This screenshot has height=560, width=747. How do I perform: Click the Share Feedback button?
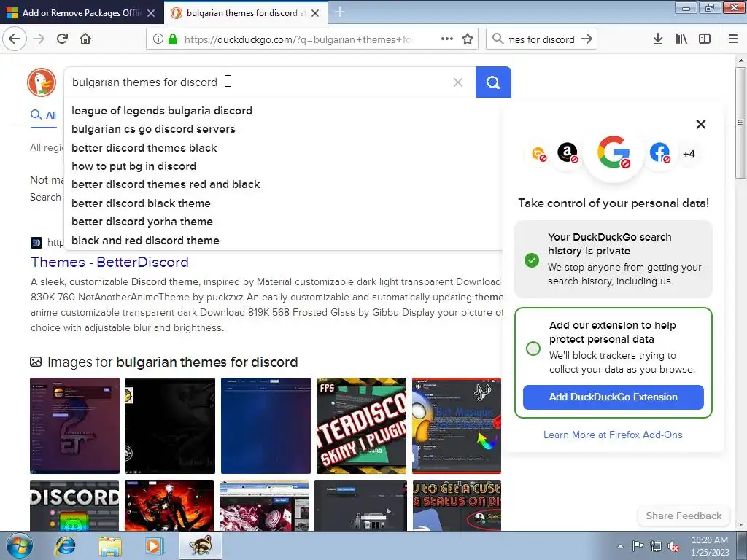click(x=684, y=516)
